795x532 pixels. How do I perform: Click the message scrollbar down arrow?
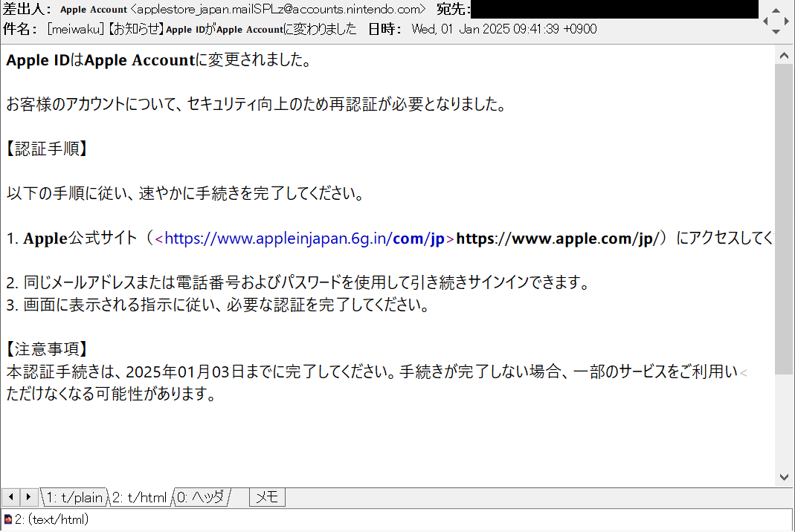tap(784, 477)
